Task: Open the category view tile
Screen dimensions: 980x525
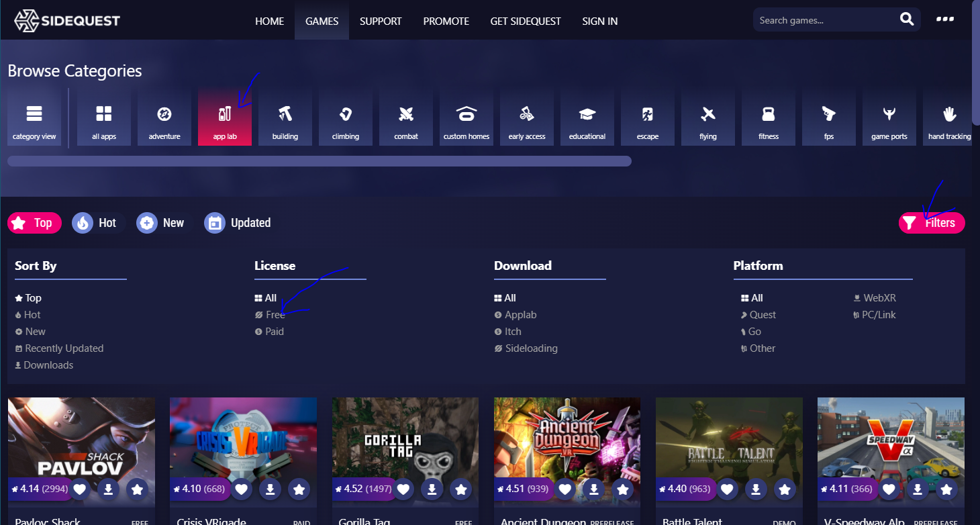Action: [34, 116]
